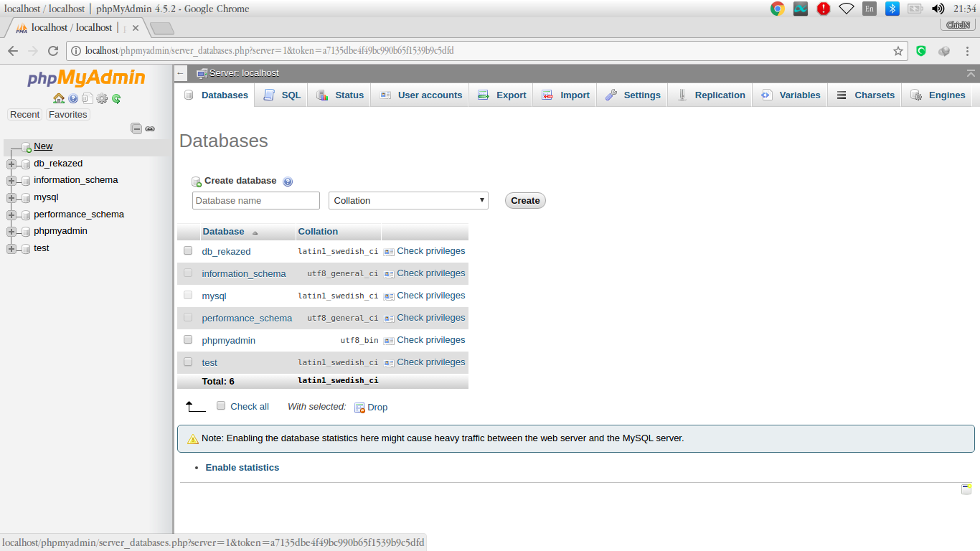
Task: Click privileges icon for db_rekazed row
Action: [x=389, y=252]
